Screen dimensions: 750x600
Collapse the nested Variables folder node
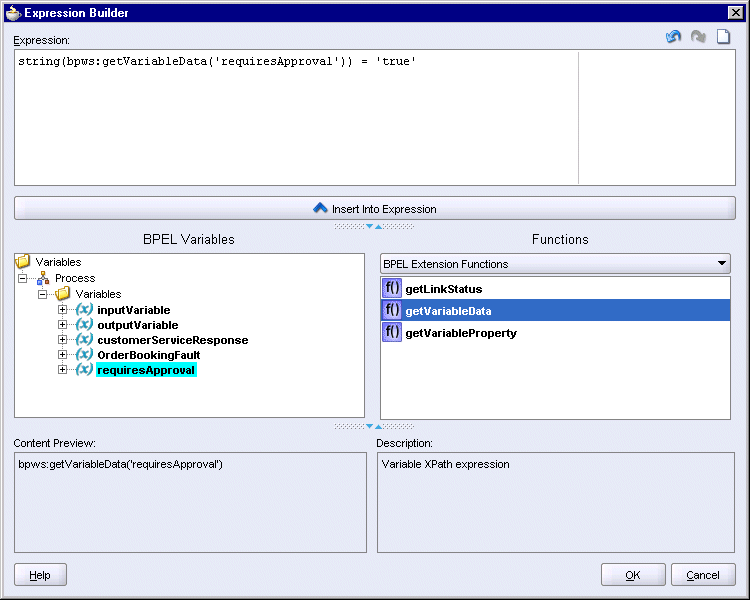(43, 294)
